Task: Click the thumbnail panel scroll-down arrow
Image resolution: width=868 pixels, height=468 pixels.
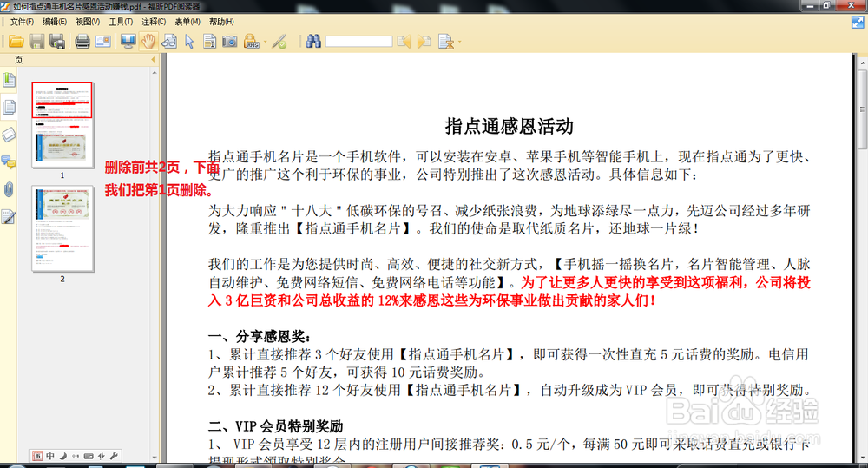Action: tap(155, 458)
